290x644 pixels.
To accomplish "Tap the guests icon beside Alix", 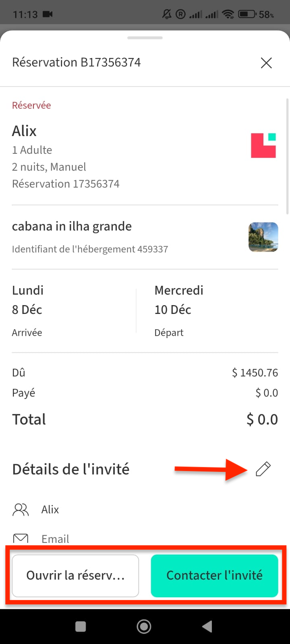I will point(21,510).
